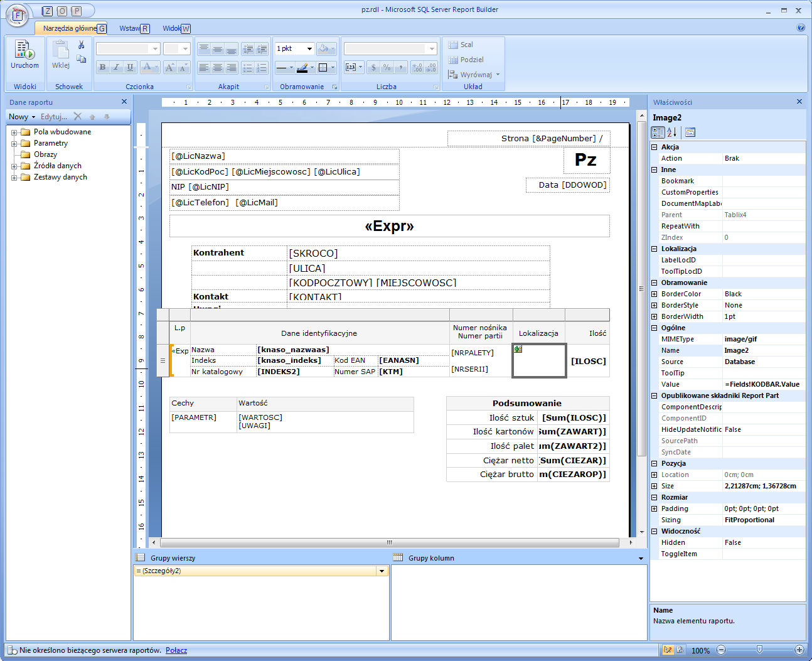
Task: Click the copy icon in Schowek
Action: coord(81,59)
